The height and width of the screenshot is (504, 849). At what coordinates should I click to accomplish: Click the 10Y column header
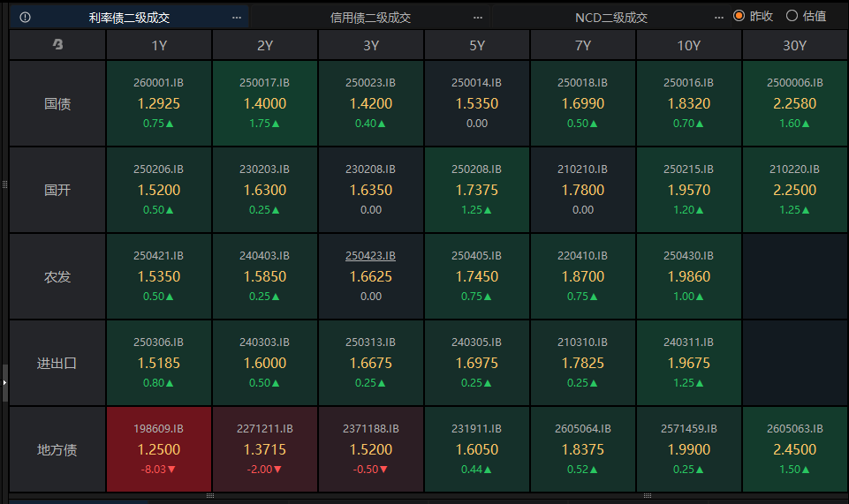(x=688, y=45)
